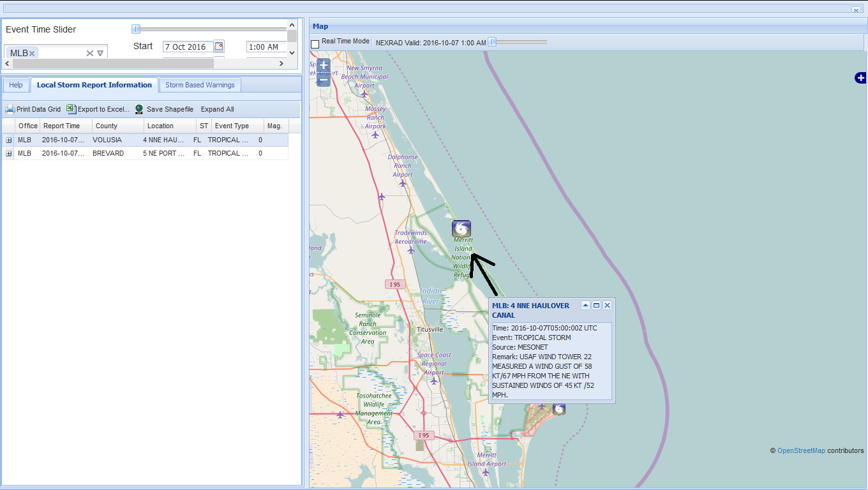
Task: Remove the MLB office tag
Action: [32, 54]
